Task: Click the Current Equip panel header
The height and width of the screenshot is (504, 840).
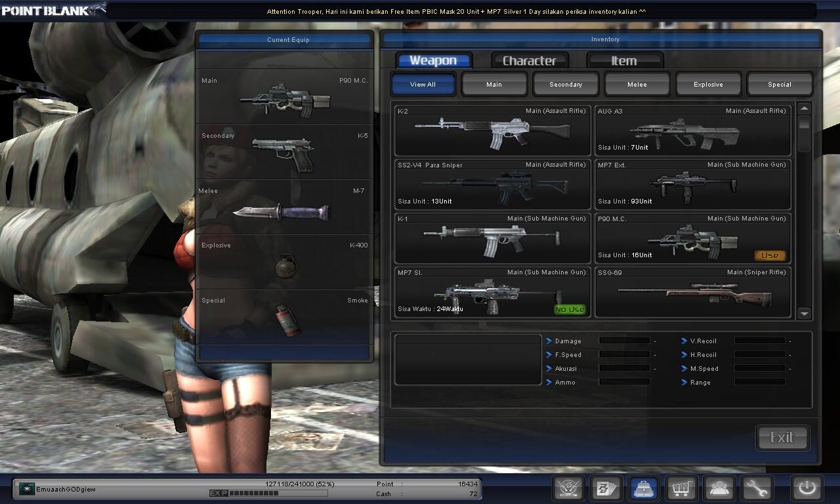Action: (x=285, y=40)
